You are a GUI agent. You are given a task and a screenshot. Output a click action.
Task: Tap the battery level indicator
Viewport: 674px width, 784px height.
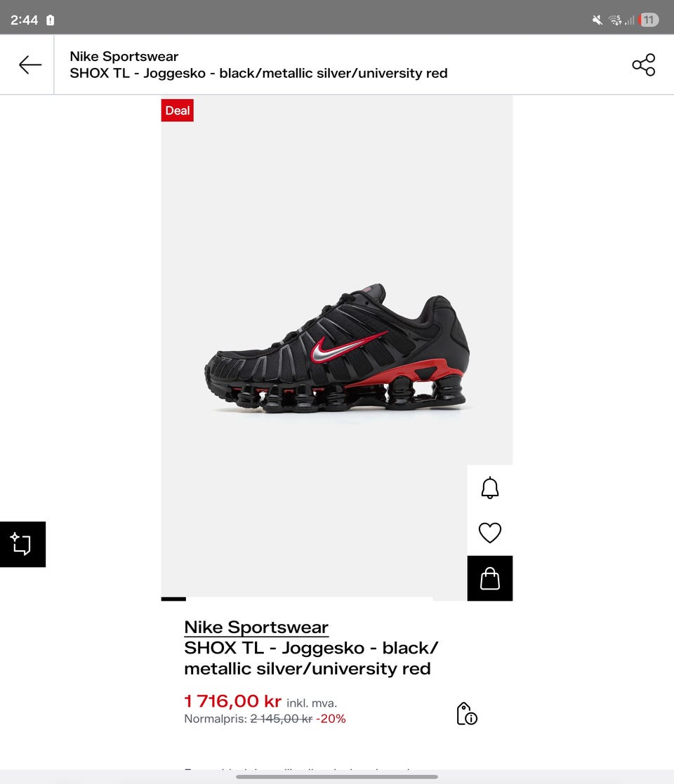tap(649, 20)
